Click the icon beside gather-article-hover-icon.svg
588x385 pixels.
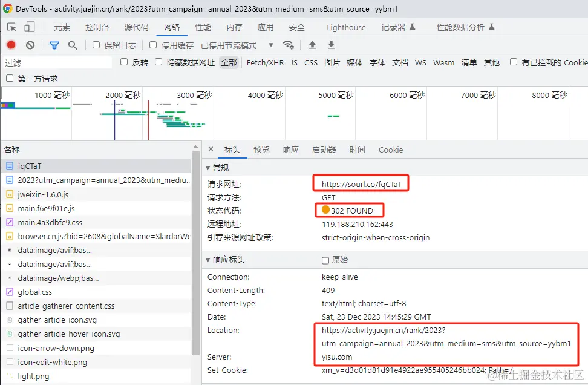(10, 334)
